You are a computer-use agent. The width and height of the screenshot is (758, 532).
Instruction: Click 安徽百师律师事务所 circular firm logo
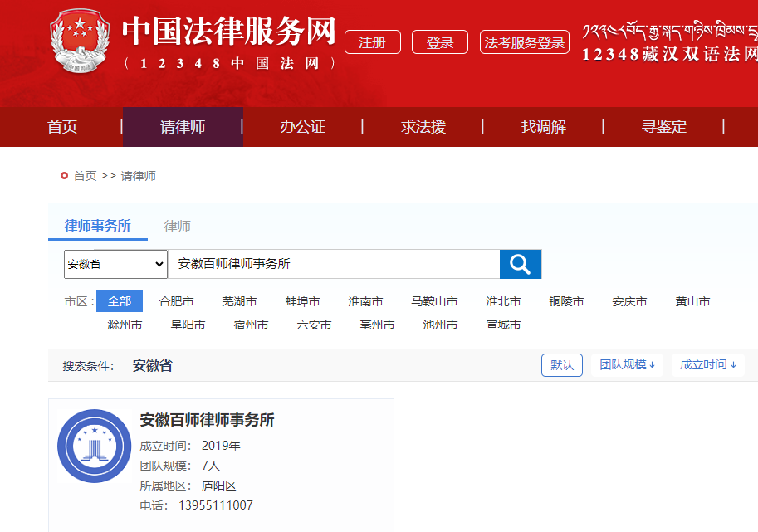94,446
